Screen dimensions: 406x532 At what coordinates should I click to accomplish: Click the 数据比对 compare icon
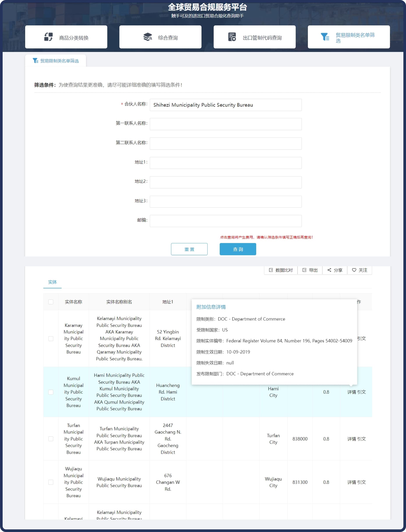(271, 270)
